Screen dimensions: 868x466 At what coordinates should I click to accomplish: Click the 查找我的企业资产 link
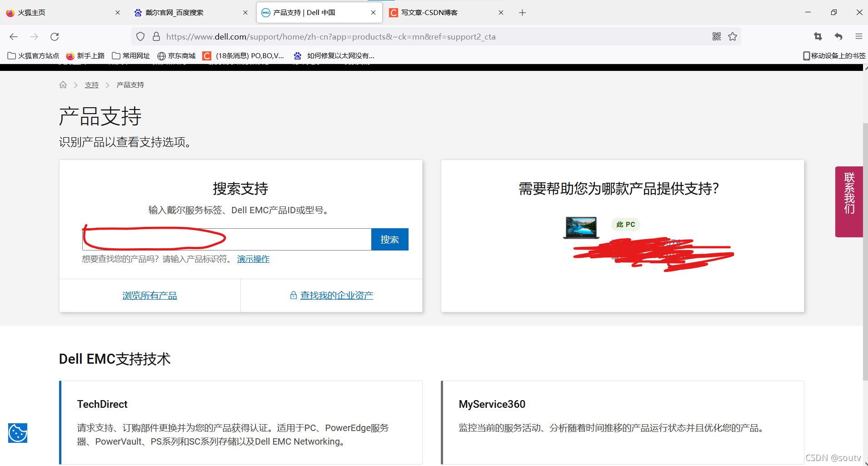point(336,296)
